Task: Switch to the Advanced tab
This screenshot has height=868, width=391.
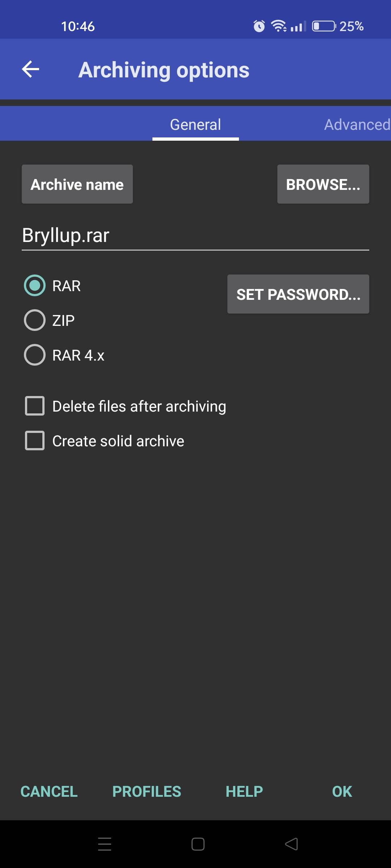Action: (357, 124)
